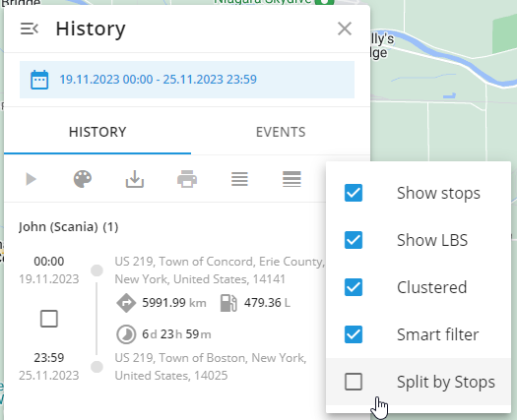Select the Smart filter menu label
This screenshot has height=420, width=517.
tap(438, 334)
